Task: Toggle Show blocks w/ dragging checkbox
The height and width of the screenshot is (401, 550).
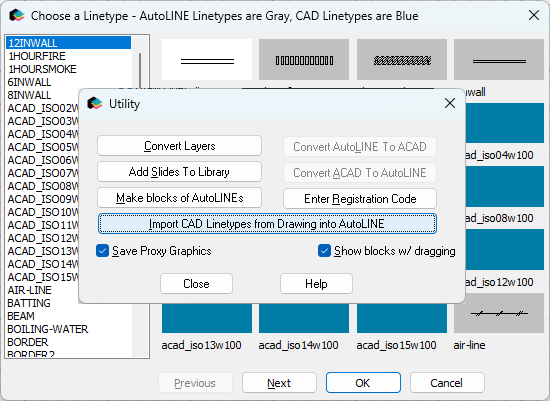Action: pos(324,251)
